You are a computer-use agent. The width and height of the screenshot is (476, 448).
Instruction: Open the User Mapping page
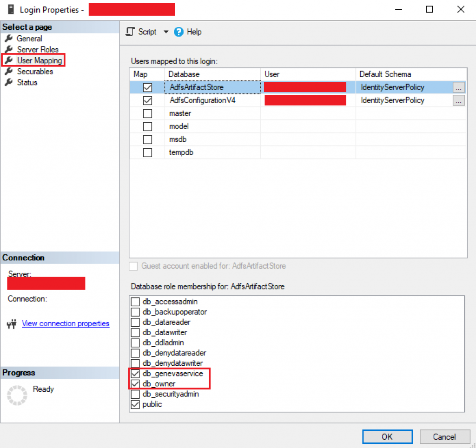click(x=40, y=60)
